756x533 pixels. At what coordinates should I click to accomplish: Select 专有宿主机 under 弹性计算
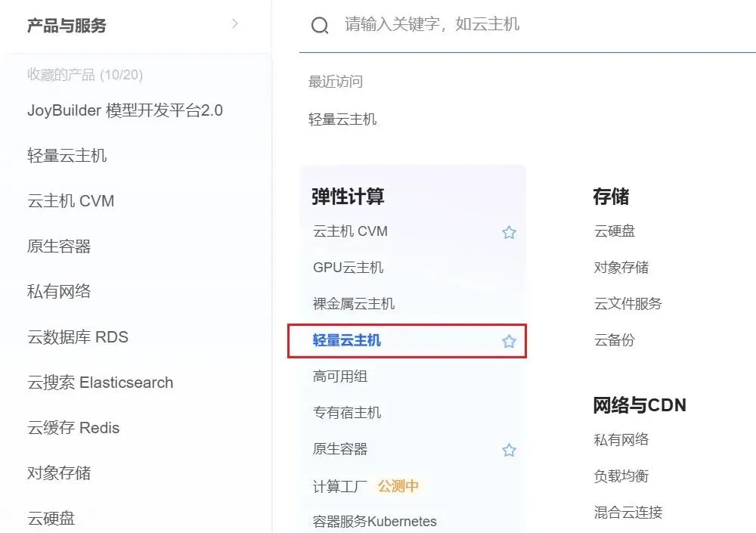tap(347, 412)
